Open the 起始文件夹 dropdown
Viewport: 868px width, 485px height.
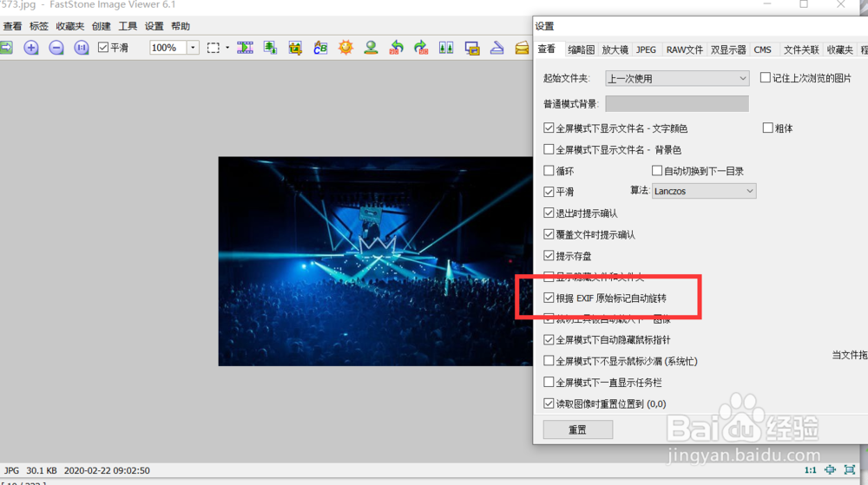[677, 79]
